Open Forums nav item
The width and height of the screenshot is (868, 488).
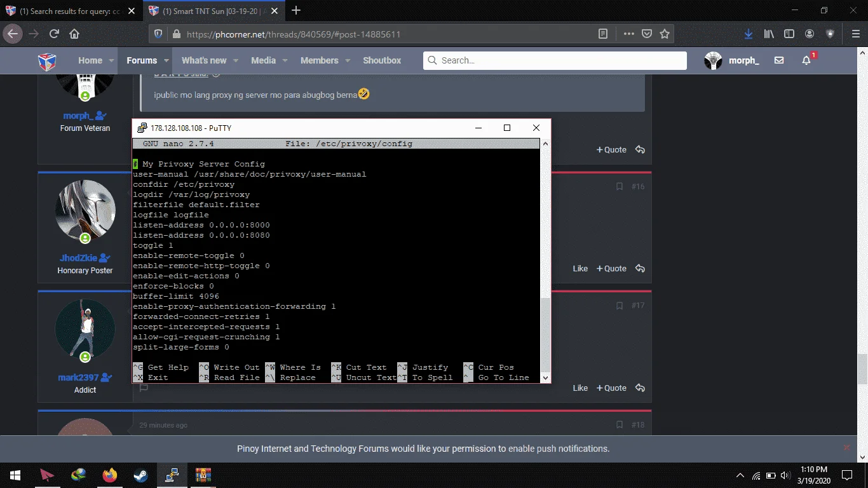point(142,60)
